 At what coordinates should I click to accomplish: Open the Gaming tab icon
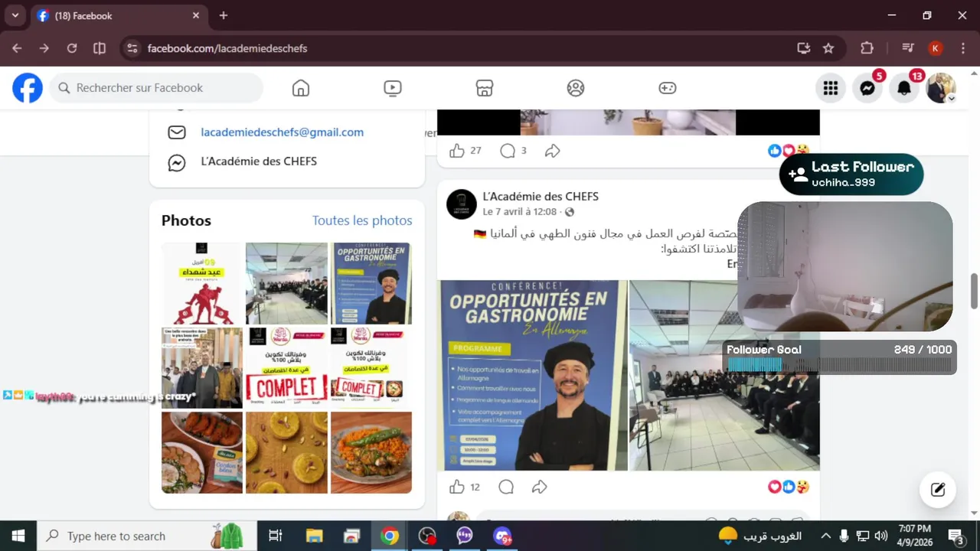coord(668,88)
